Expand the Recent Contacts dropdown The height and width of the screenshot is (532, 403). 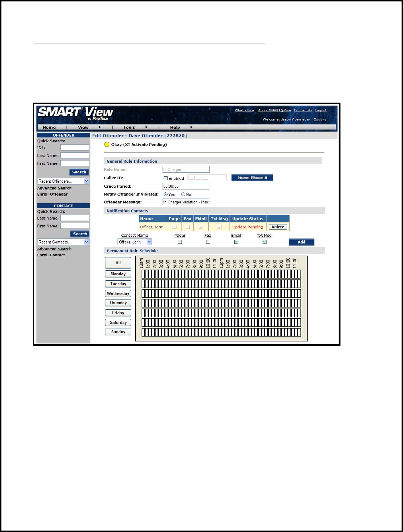(x=86, y=242)
